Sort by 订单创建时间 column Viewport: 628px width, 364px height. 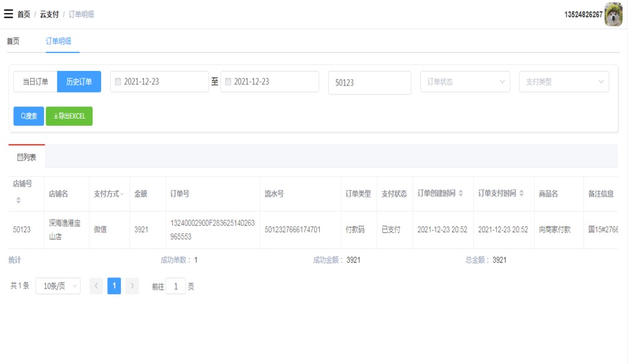461,194
